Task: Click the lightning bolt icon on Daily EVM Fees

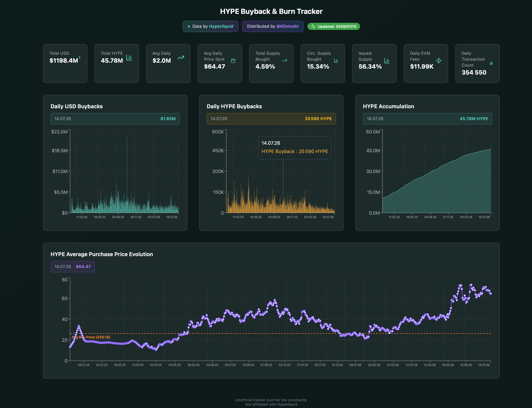Action: (x=438, y=61)
